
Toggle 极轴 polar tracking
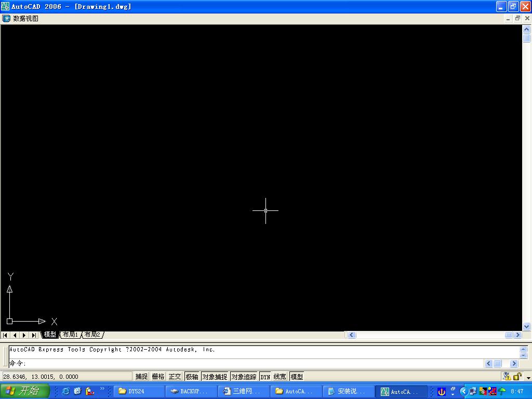tap(192, 377)
